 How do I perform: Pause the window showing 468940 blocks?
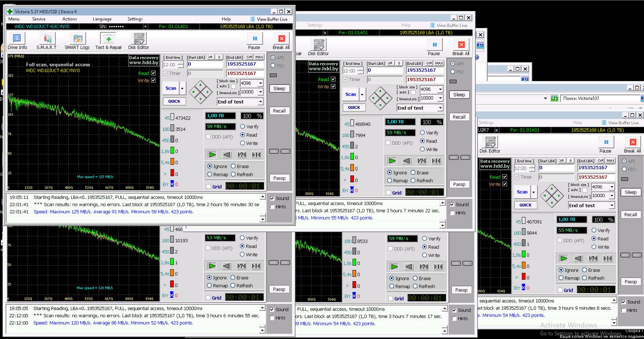(x=434, y=47)
